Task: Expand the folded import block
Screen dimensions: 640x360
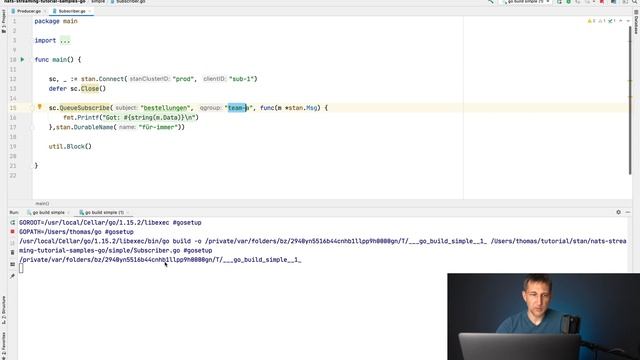Action: click(x=65, y=40)
